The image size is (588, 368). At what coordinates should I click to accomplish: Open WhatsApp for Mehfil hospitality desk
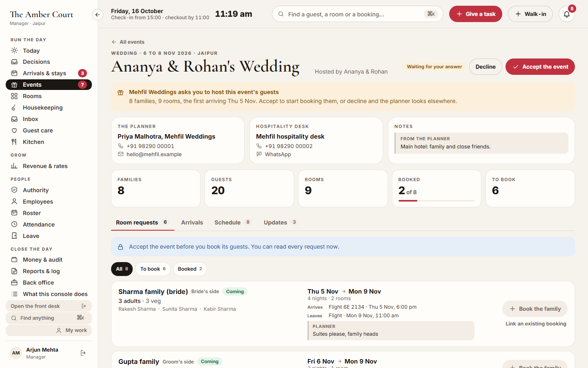pyautogui.click(x=278, y=155)
